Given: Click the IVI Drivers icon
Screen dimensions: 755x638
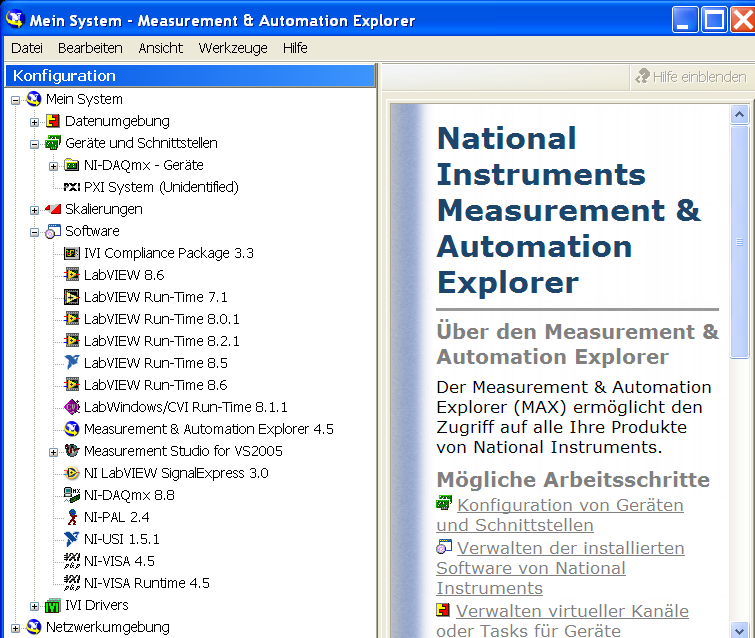Looking at the screenshot, I should [x=52, y=605].
